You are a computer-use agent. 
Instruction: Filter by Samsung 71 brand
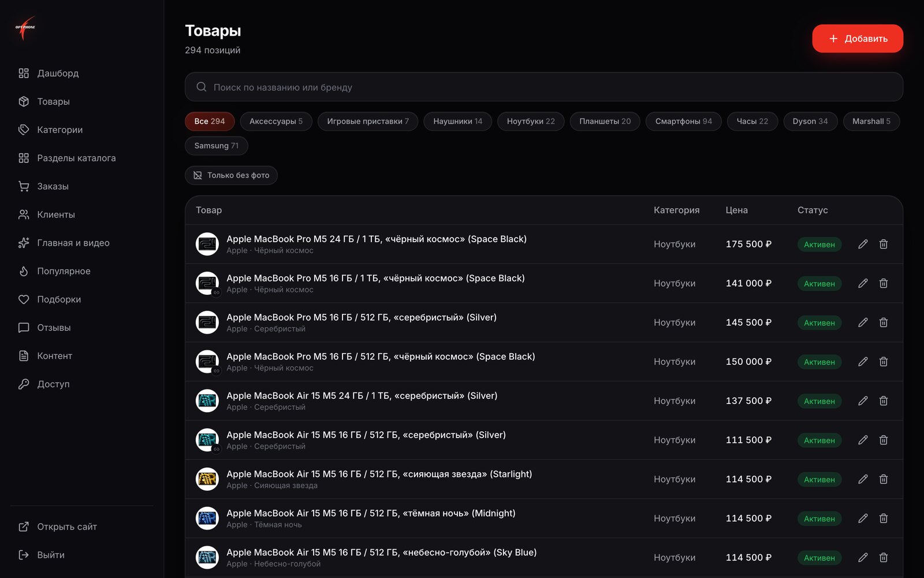click(x=217, y=146)
